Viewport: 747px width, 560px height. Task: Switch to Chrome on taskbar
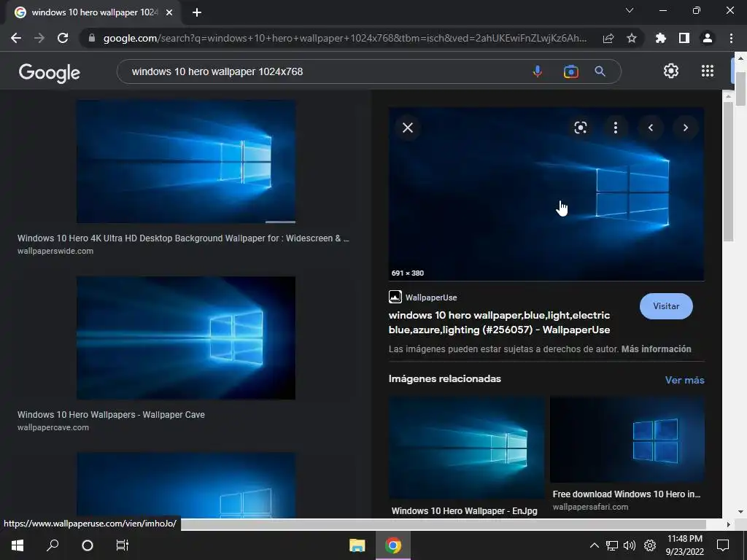coord(393,545)
